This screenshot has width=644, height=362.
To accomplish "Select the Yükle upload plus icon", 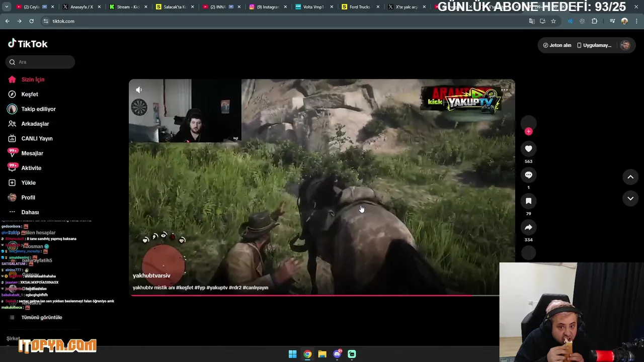I will [x=12, y=183].
